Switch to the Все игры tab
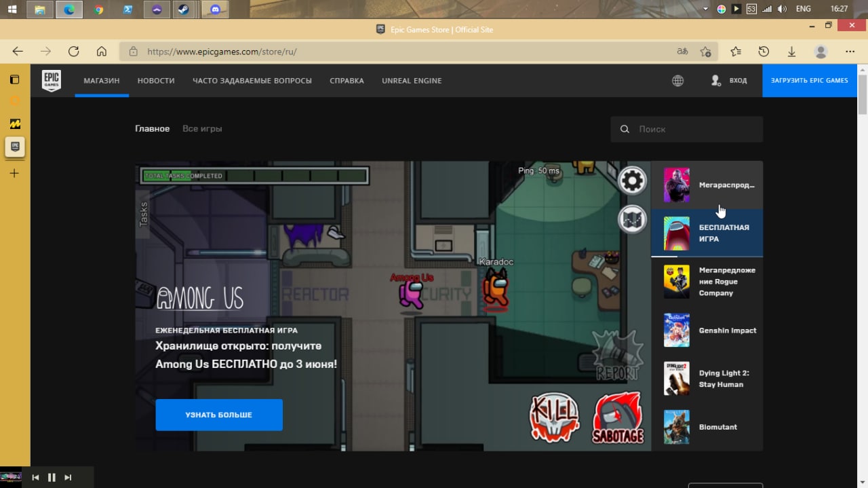The image size is (868, 488). coord(202,128)
